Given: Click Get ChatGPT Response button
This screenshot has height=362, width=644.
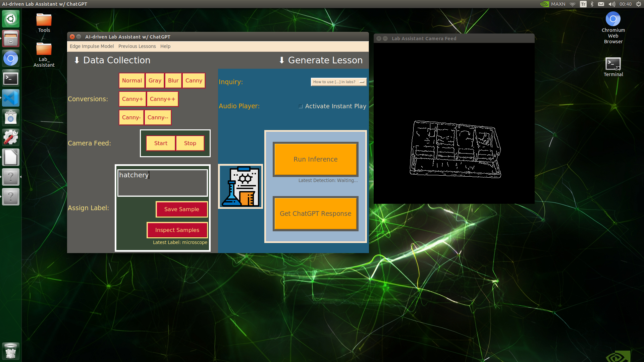Looking at the screenshot, I should 315,214.
